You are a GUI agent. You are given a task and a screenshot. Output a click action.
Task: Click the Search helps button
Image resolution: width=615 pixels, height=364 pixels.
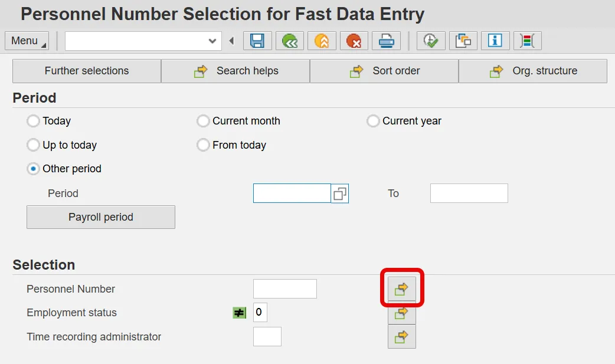(x=235, y=71)
